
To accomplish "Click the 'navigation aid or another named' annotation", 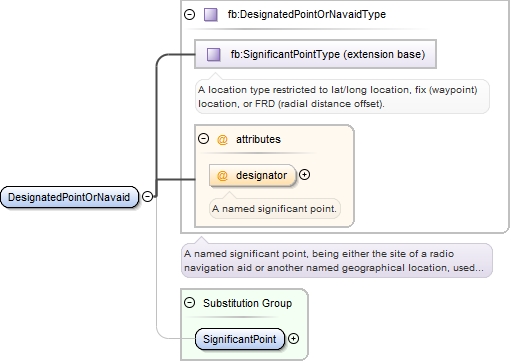I will pos(337,261).
